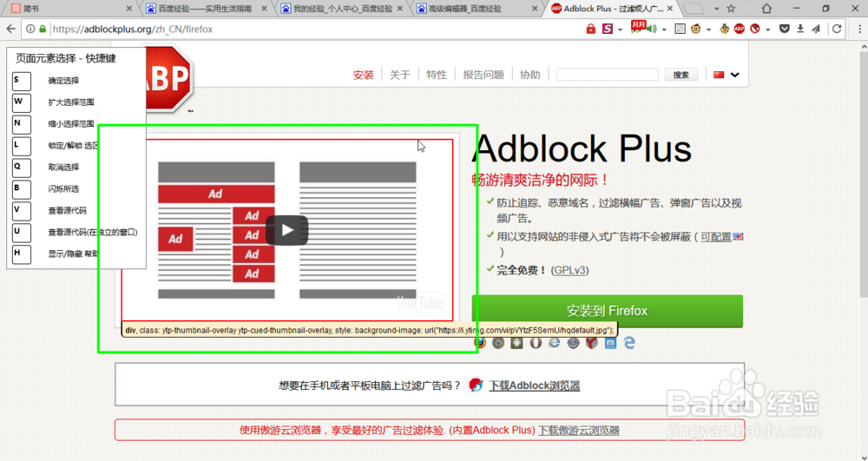The height and width of the screenshot is (461, 868).
Task: Click the pink S extension icon
Action: coord(608,29)
